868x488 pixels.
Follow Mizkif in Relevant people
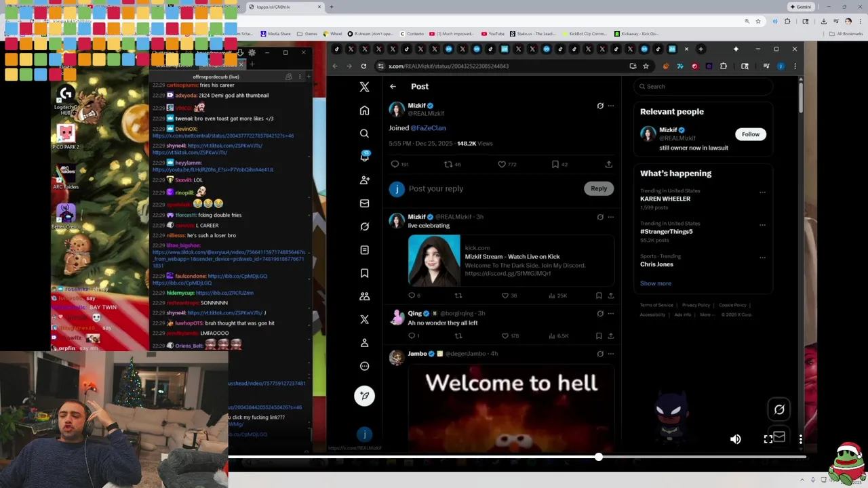(750, 134)
